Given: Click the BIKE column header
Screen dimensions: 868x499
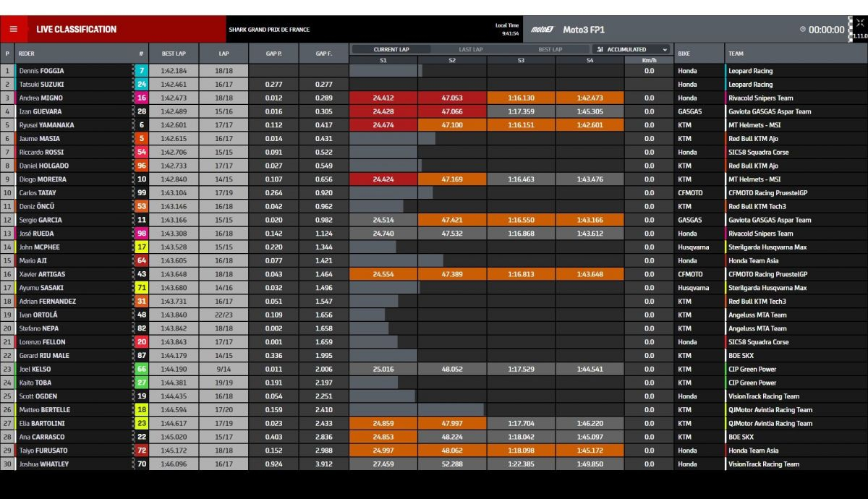Looking at the screenshot, I should pos(684,54).
